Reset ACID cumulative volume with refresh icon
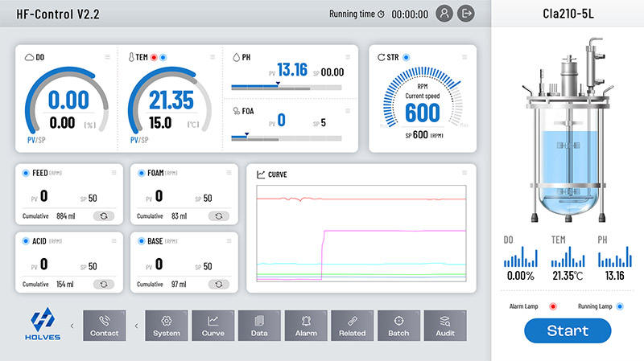 [105, 284]
